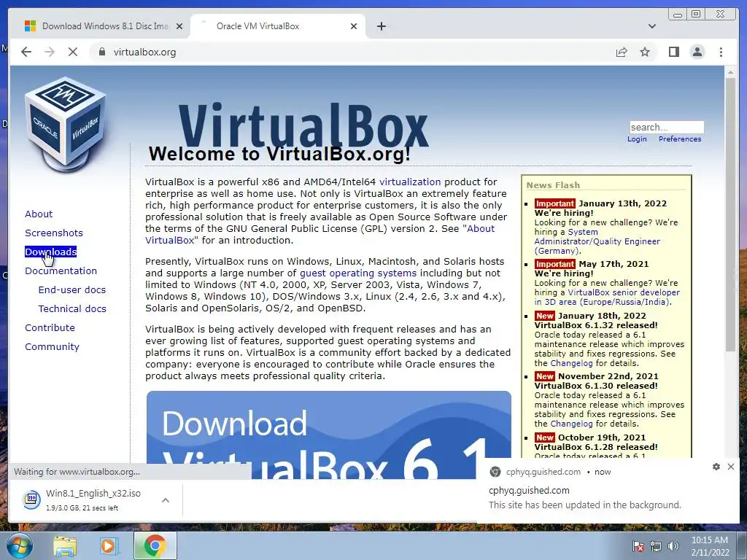Open Windows Media Player taskbar icon
Image resolution: width=747 pixels, height=560 pixels.
[109, 546]
